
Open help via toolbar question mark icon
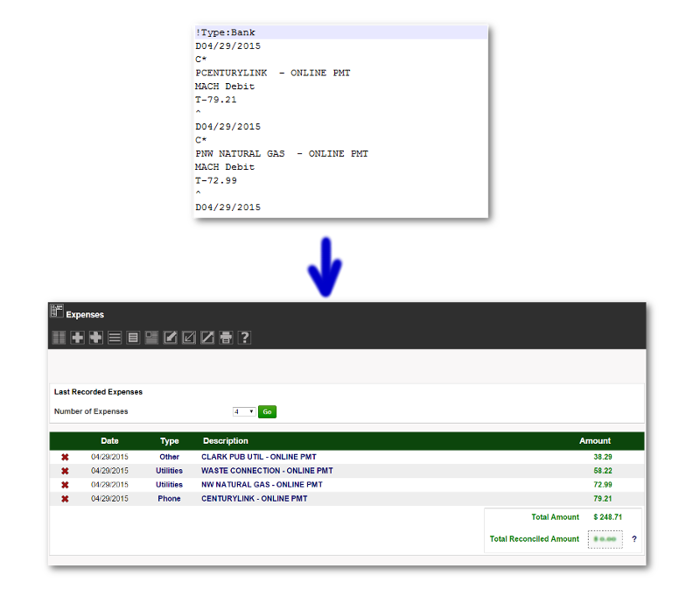pyautogui.click(x=245, y=338)
